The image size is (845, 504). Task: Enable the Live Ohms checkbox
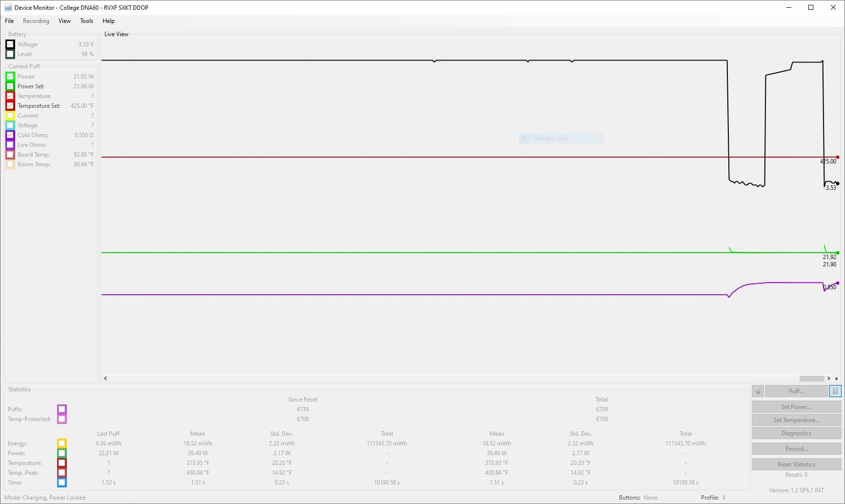(10, 145)
